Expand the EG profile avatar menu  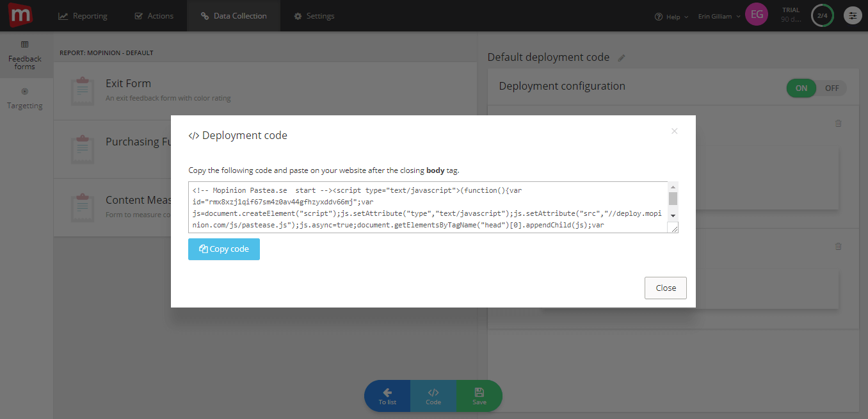coord(757,13)
